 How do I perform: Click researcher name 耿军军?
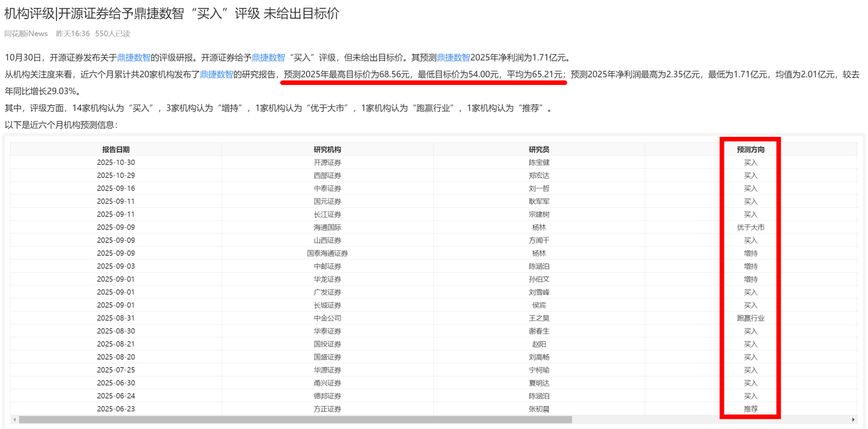point(539,201)
